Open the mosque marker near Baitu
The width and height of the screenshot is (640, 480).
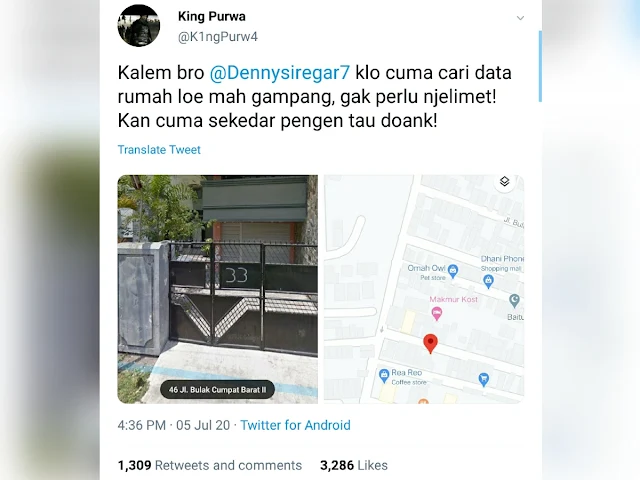(x=514, y=301)
